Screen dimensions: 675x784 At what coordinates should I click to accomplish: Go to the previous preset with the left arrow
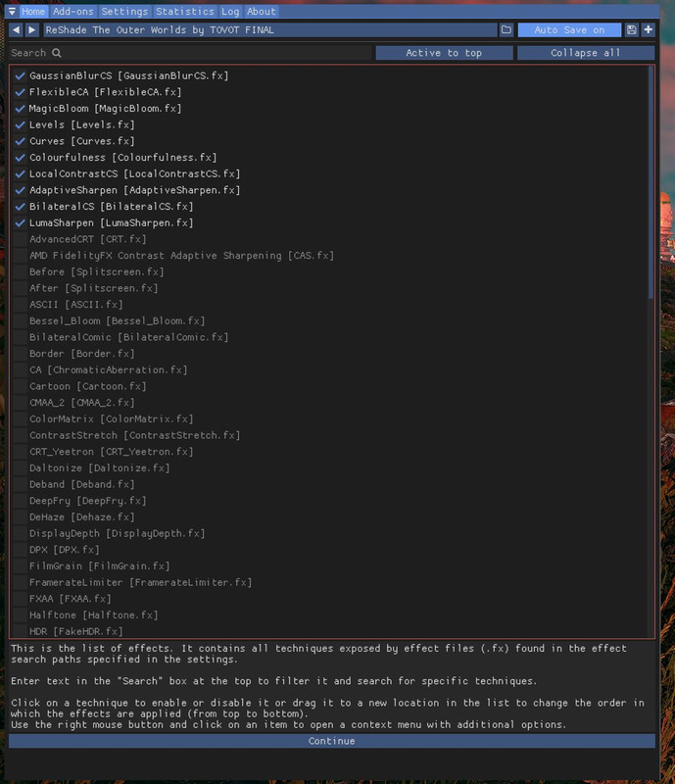[x=16, y=30]
